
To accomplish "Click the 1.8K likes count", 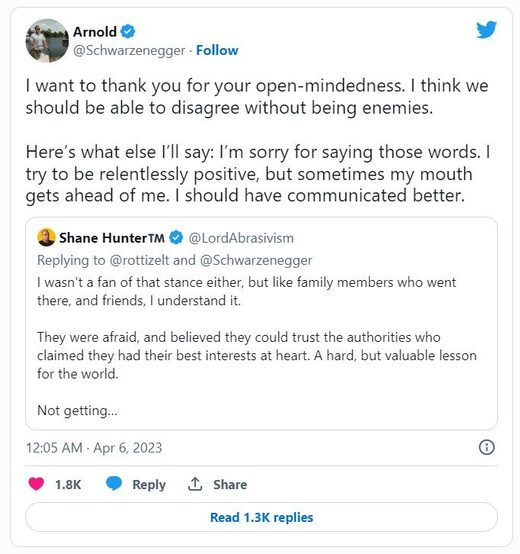I will [68, 484].
